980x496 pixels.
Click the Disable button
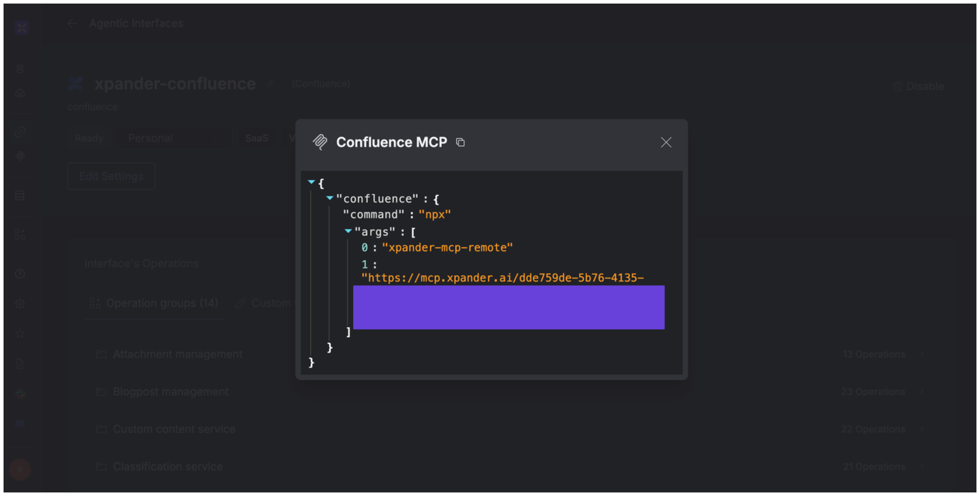point(919,86)
